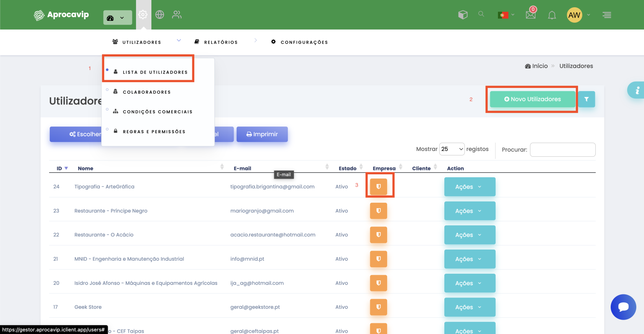This screenshot has width=644, height=334.
Task: Open the info tab on right edge
Action: (636, 90)
